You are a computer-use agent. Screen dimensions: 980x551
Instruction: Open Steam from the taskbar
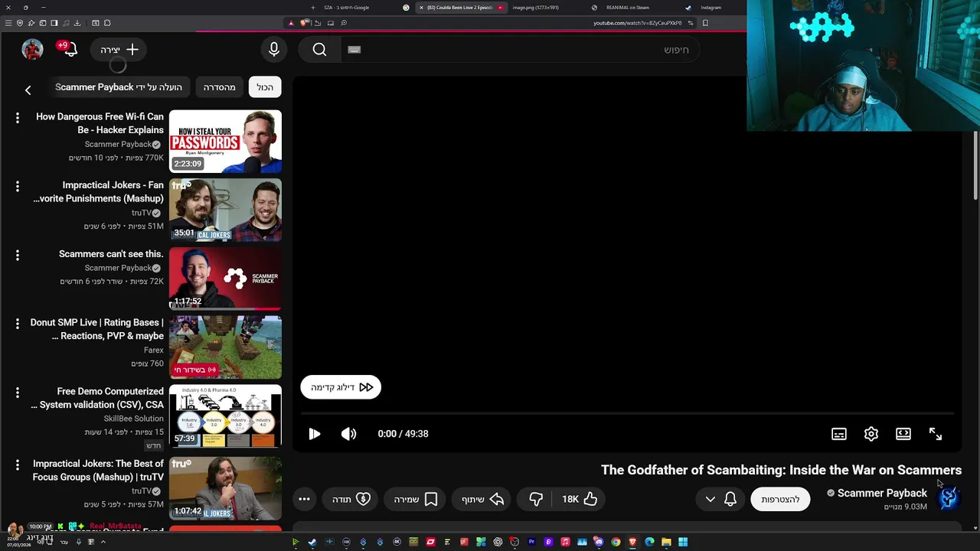[312, 542]
